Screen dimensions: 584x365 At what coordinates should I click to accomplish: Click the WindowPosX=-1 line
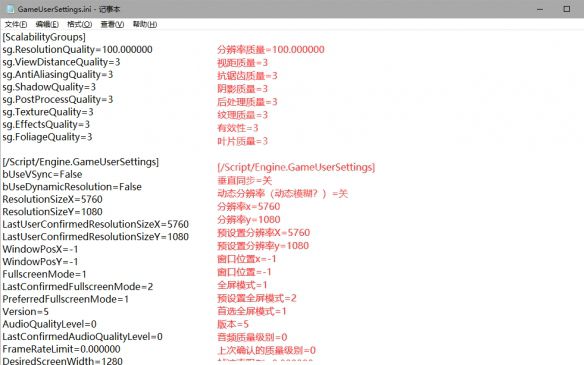click(40, 249)
